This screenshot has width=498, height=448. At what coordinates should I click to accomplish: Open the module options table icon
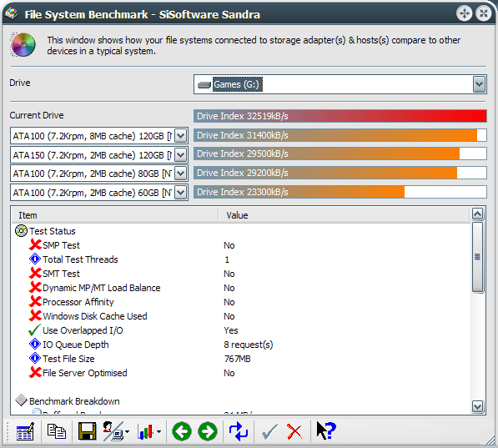pyautogui.click(x=25, y=431)
